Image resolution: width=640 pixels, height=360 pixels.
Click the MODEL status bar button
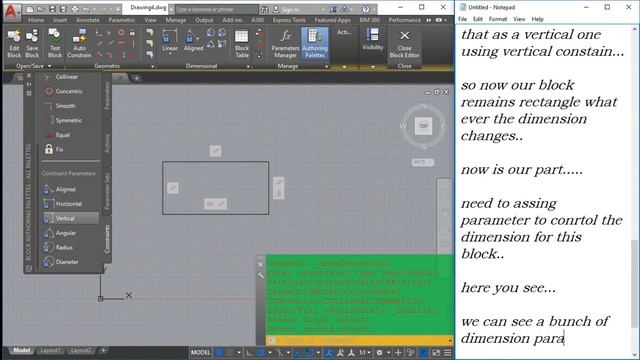[x=200, y=352]
